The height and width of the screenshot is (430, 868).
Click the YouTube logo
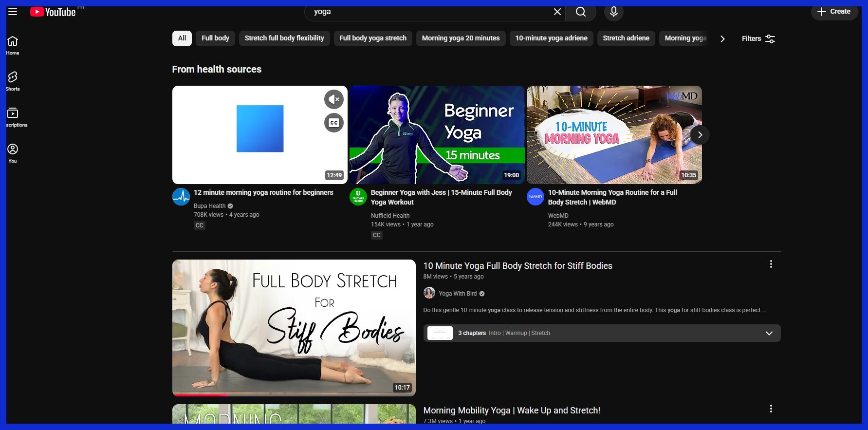coord(53,12)
